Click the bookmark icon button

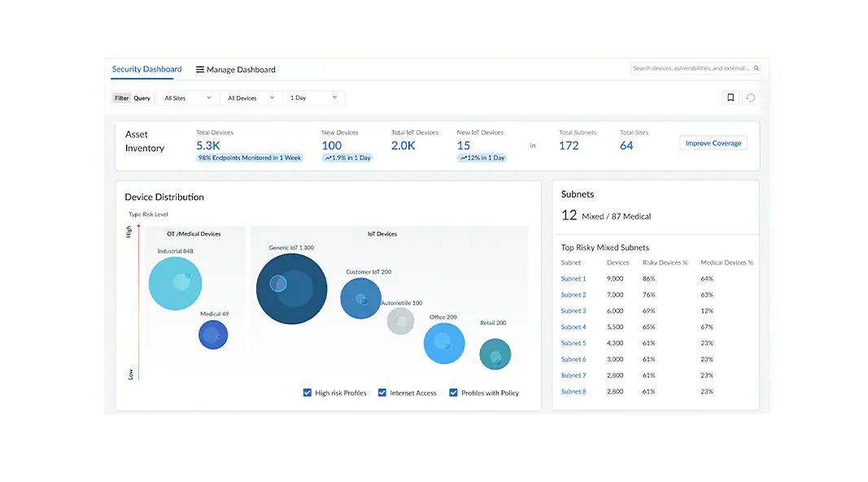(x=731, y=98)
